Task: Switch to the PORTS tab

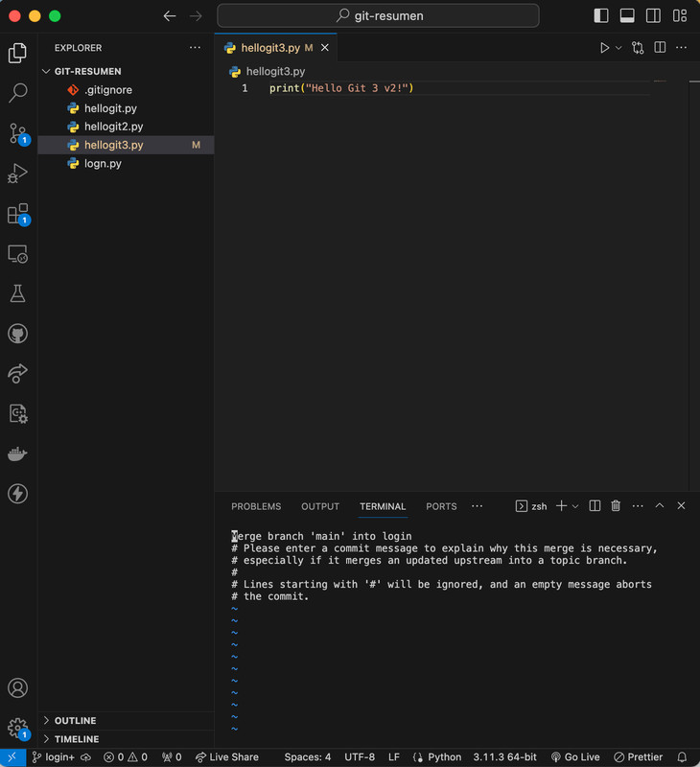Action: click(441, 506)
